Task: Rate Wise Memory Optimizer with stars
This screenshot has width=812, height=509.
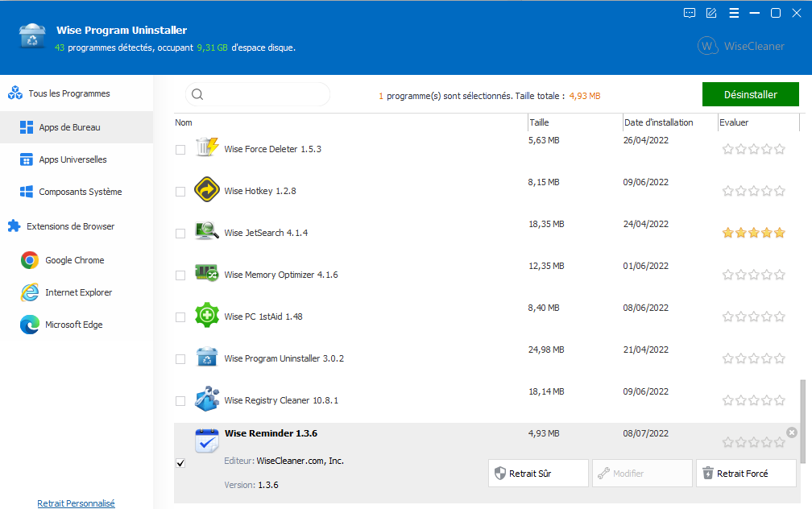Action: point(753,275)
